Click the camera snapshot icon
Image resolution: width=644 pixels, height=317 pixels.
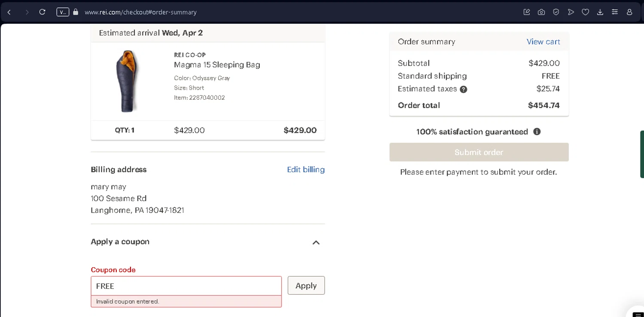[541, 12]
